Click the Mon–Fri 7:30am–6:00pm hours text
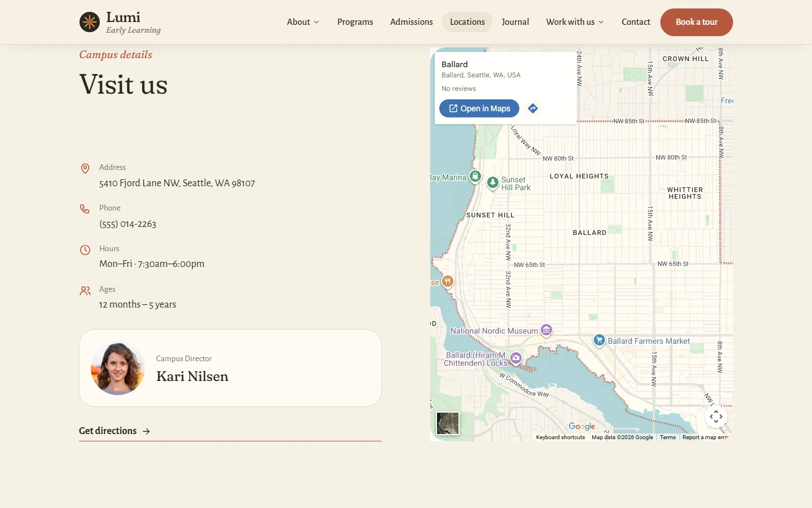 coord(152,264)
